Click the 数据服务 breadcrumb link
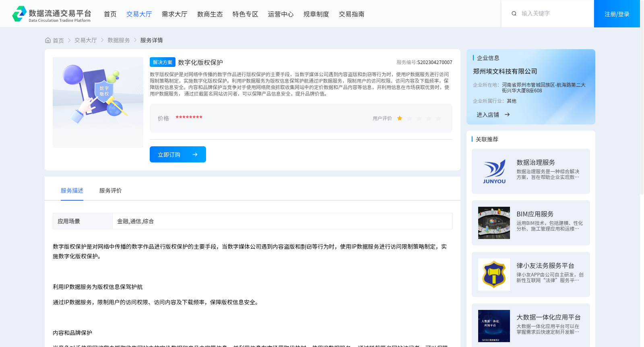The width and height of the screenshot is (644, 347). 119,40
